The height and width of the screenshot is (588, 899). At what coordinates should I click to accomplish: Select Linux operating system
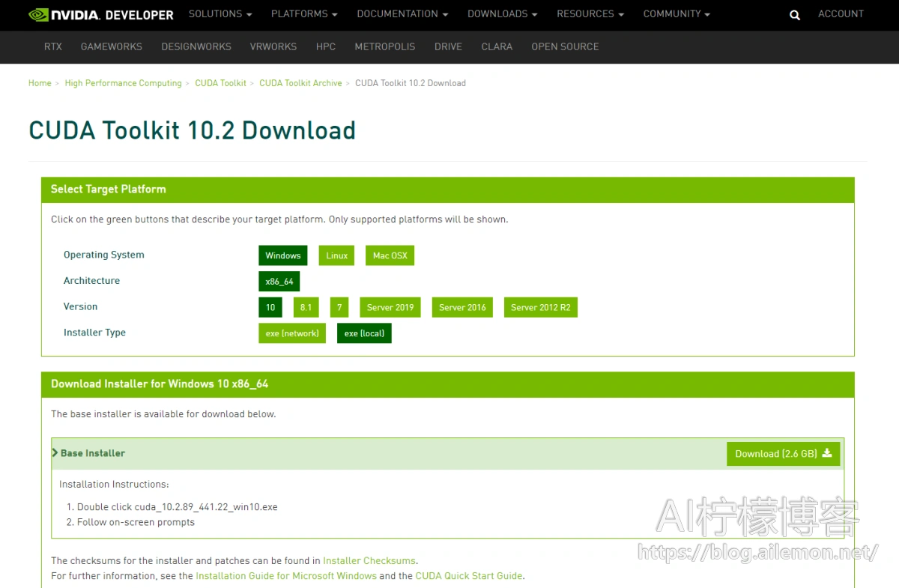coord(337,255)
